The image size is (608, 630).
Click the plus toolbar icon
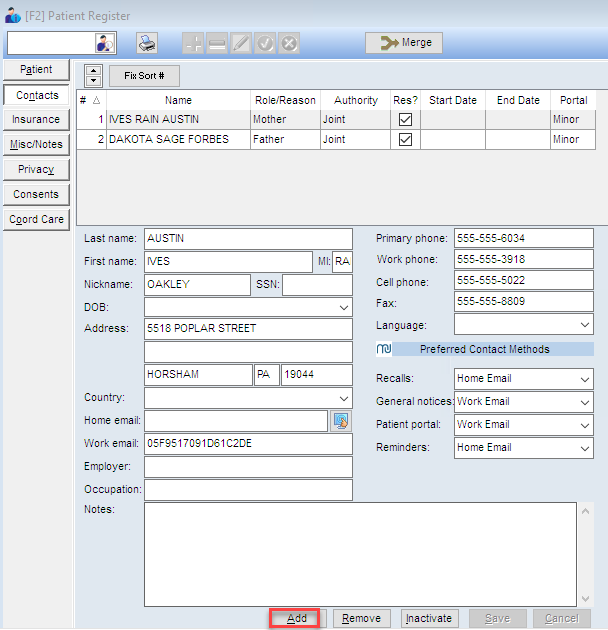click(193, 43)
